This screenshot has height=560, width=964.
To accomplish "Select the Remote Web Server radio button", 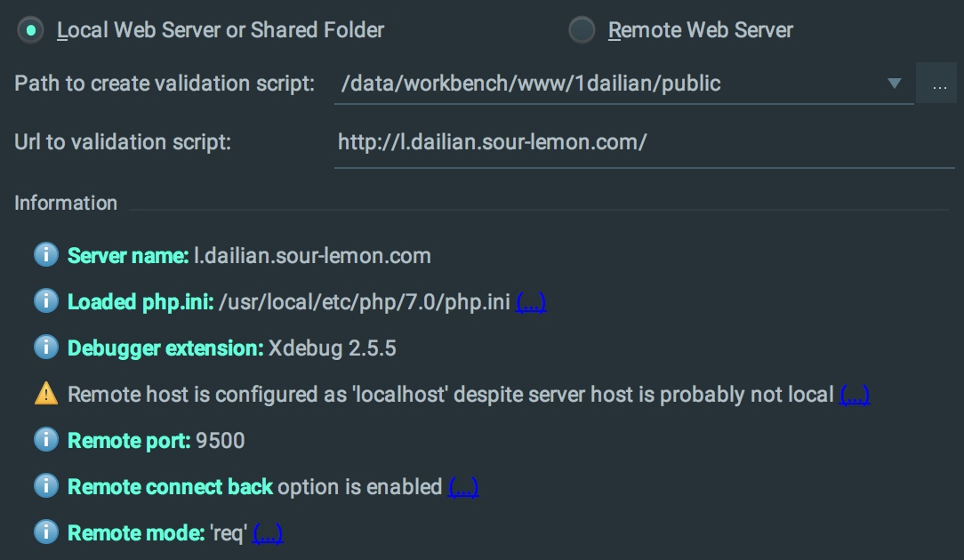I will pyautogui.click(x=582, y=29).
